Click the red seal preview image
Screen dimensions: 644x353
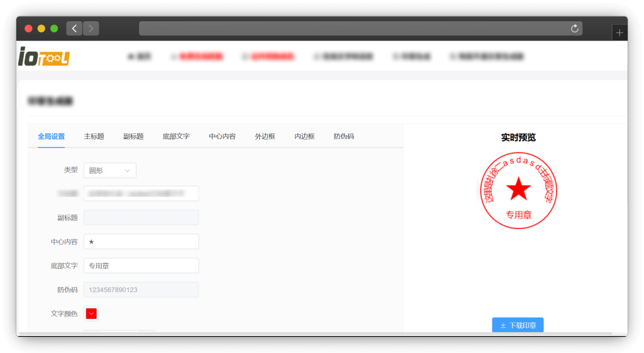pyautogui.click(x=518, y=191)
